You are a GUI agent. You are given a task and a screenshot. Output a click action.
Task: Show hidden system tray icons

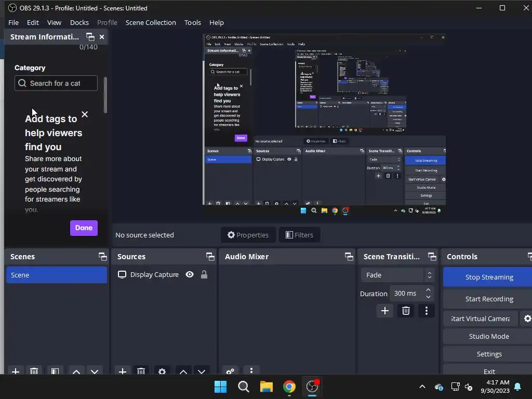[x=422, y=387]
